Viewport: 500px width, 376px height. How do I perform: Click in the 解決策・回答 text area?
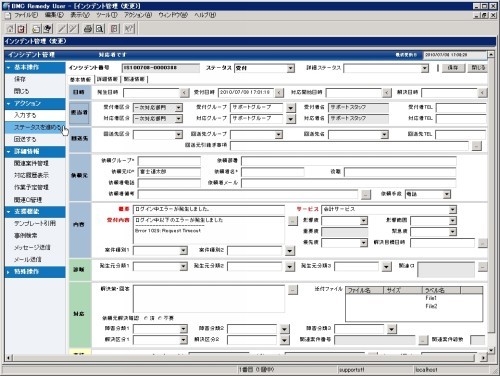[x=209, y=299]
